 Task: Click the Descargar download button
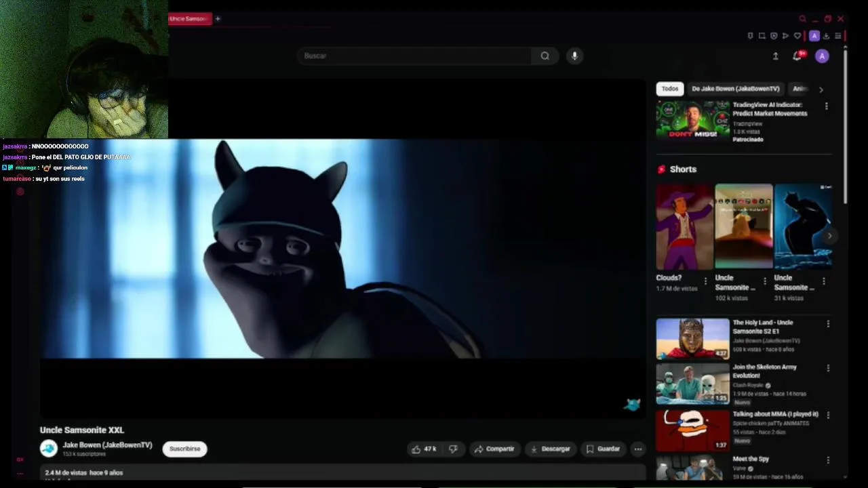pyautogui.click(x=551, y=449)
